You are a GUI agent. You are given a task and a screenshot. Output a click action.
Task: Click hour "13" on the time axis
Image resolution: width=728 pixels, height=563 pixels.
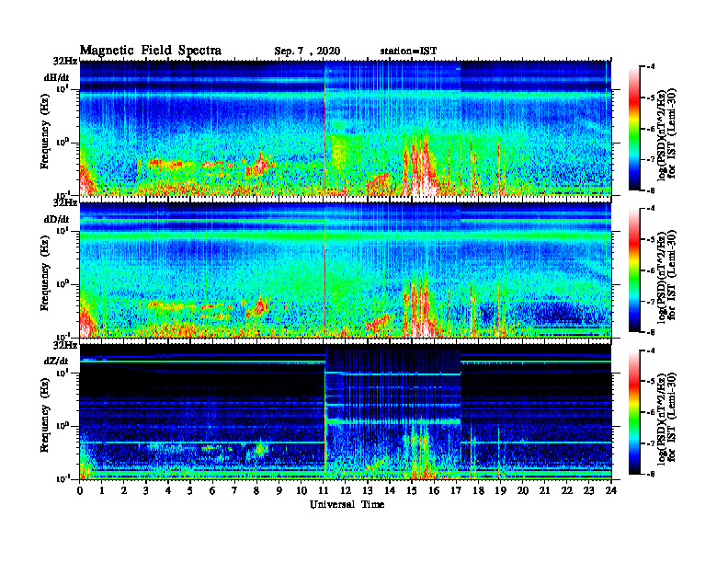368,490
